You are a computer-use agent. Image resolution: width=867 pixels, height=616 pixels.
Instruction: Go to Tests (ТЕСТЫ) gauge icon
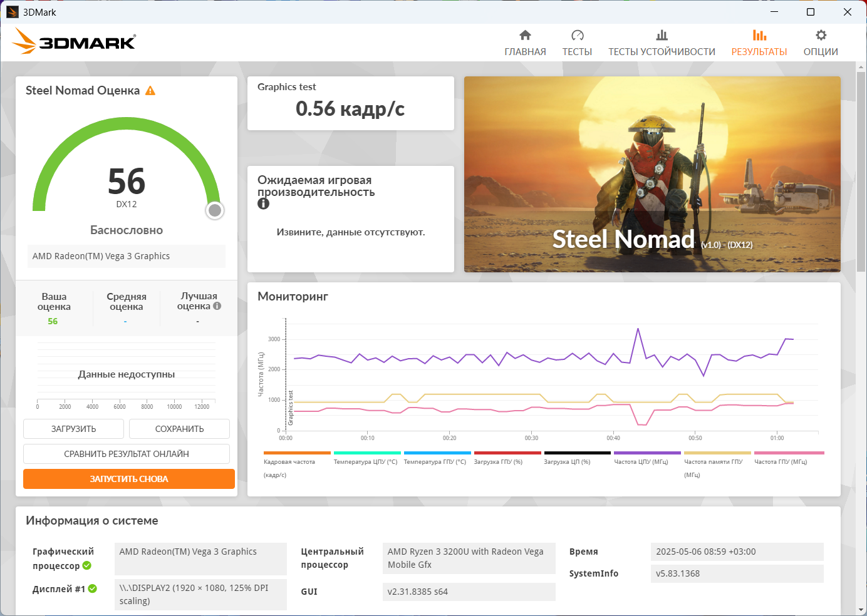pos(577,36)
